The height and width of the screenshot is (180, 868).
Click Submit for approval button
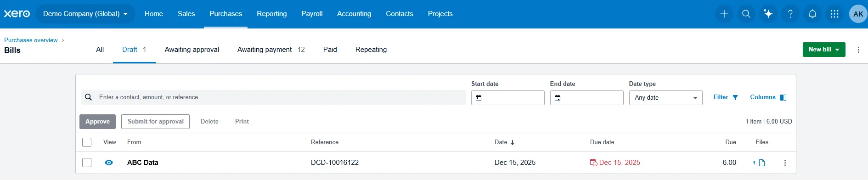tap(156, 122)
